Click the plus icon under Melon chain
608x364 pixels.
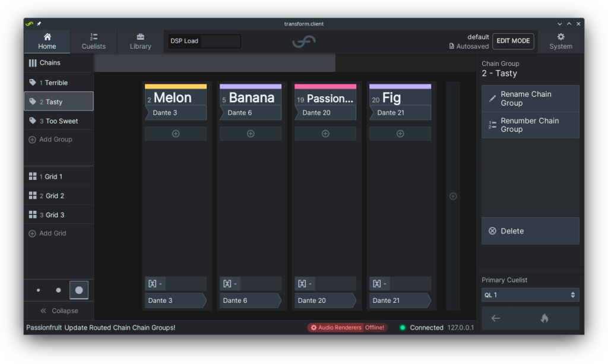coord(176,134)
